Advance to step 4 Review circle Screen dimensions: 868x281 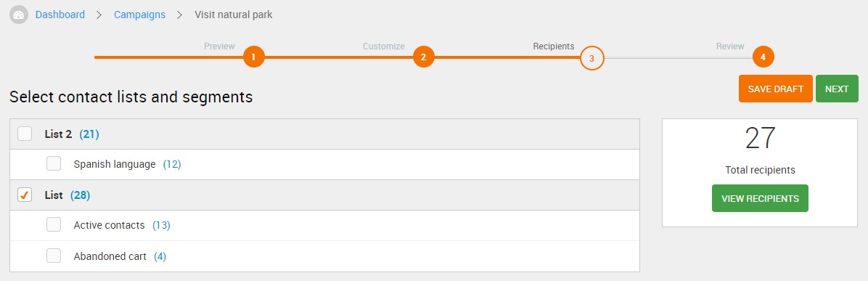(x=763, y=57)
